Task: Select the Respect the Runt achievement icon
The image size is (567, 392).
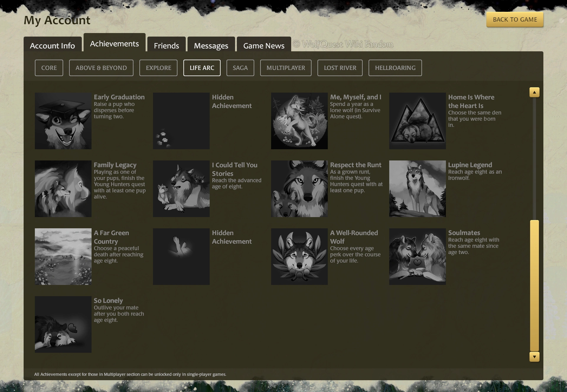Action: coord(299,189)
